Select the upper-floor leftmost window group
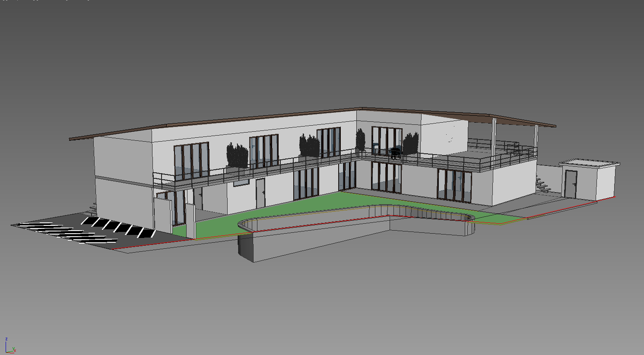This screenshot has height=355, width=644. pyautogui.click(x=191, y=160)
